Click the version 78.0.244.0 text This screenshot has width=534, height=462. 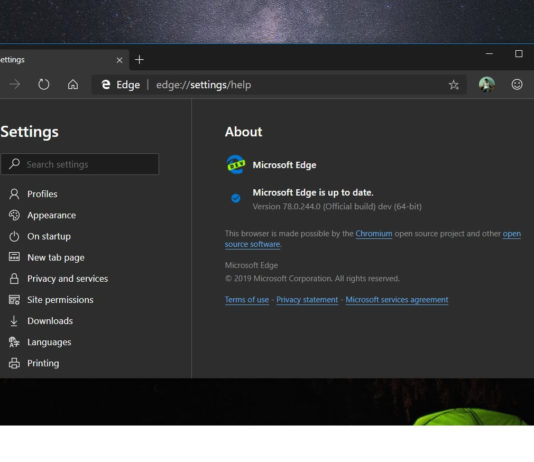click(337, 206)
